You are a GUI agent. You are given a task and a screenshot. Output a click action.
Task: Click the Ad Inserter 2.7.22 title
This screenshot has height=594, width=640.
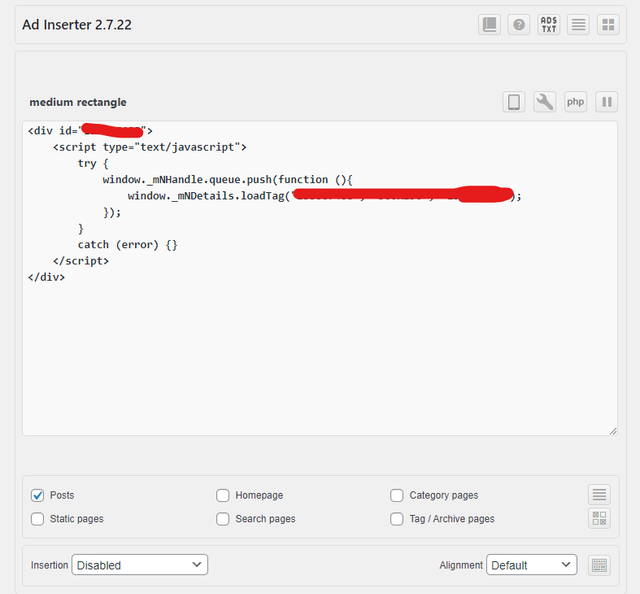click(77, 25)
